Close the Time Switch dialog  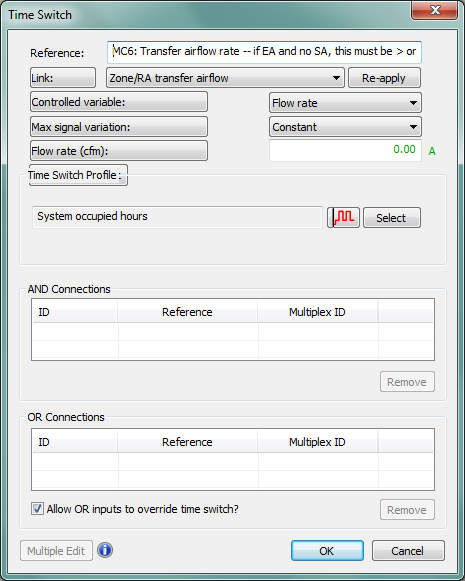pos(435,10)
